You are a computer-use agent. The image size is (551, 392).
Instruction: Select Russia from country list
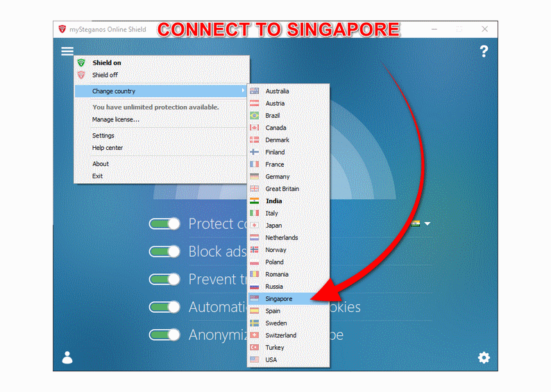click(x=288, y=287)
